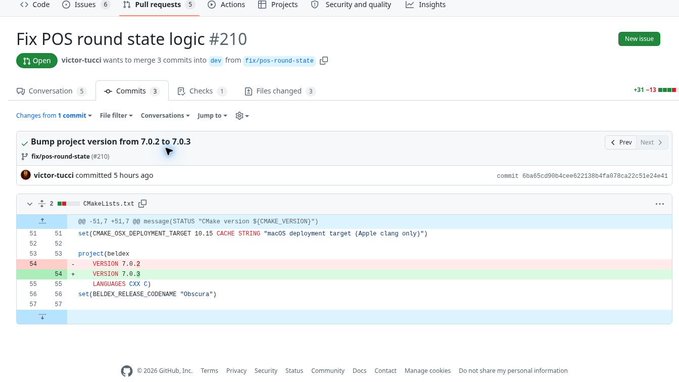Click added line VERSION 7.0.3
Viewport: 679px width, 382px height.
pyautogui.click(x=344, y=274)
